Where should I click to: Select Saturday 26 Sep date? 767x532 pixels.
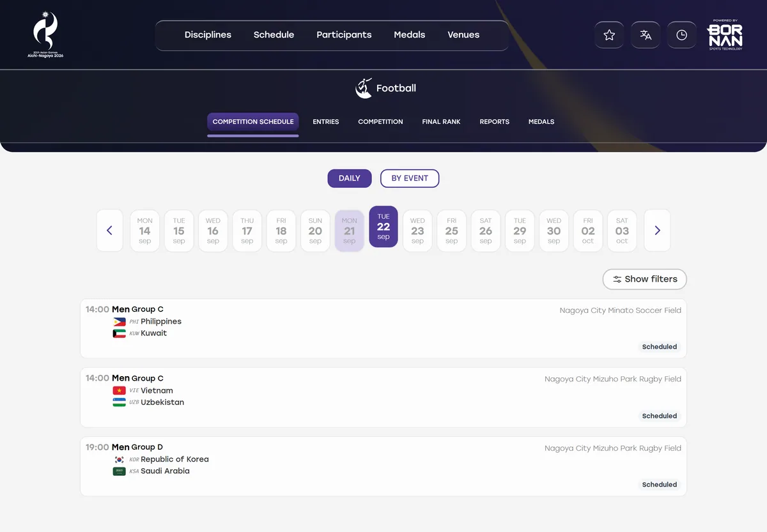click(x=486, y=231)
